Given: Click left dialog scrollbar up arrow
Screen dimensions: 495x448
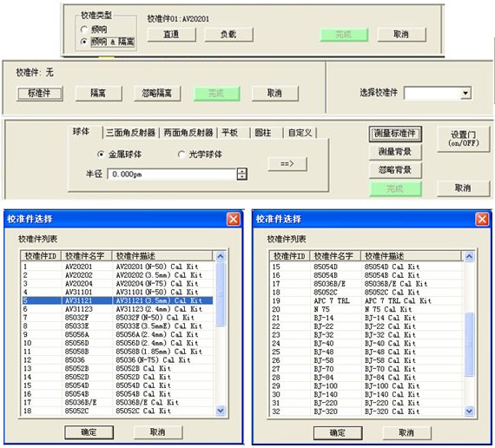Looking at the screenshot, I should point(221,256).
